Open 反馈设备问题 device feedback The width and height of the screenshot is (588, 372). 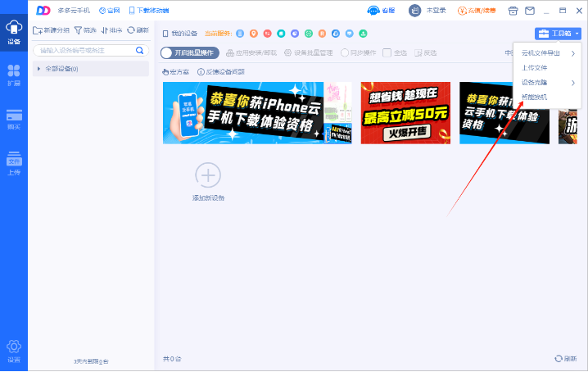point(221,72)
